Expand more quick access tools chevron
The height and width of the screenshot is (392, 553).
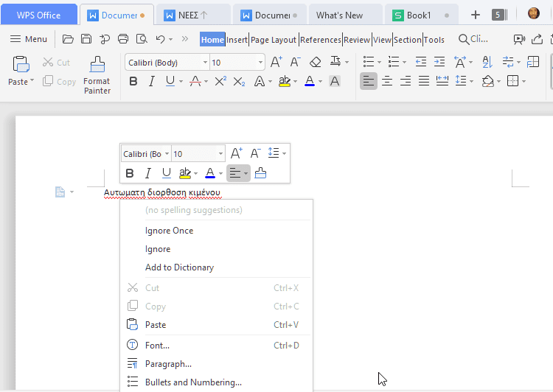pyautogui.click(x=185, y=39)
